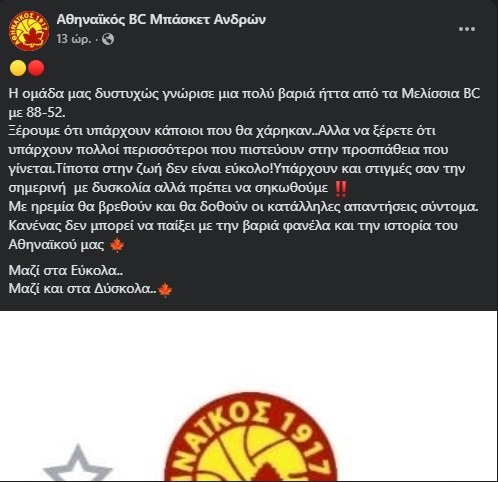Image resolution: width=498 pixels, height=482 pixels.
Task: Click the text Μαζί και στα Δύσκολα..
Action: (x=82, y=289)
